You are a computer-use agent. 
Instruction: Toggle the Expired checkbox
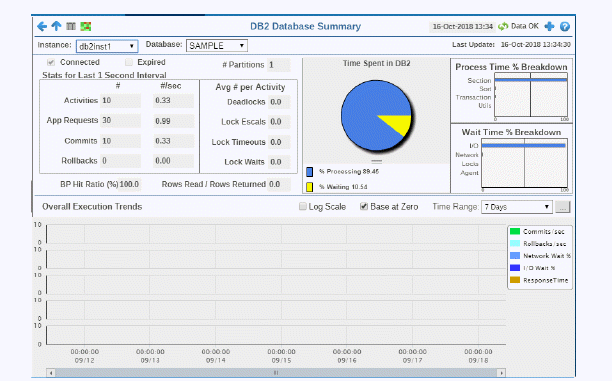(x=128, y=62)
